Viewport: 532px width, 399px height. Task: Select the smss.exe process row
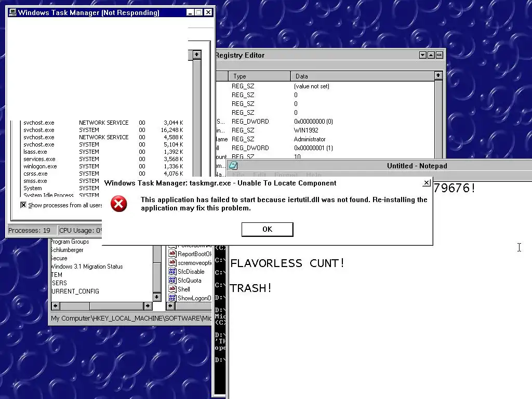(62, 181)
